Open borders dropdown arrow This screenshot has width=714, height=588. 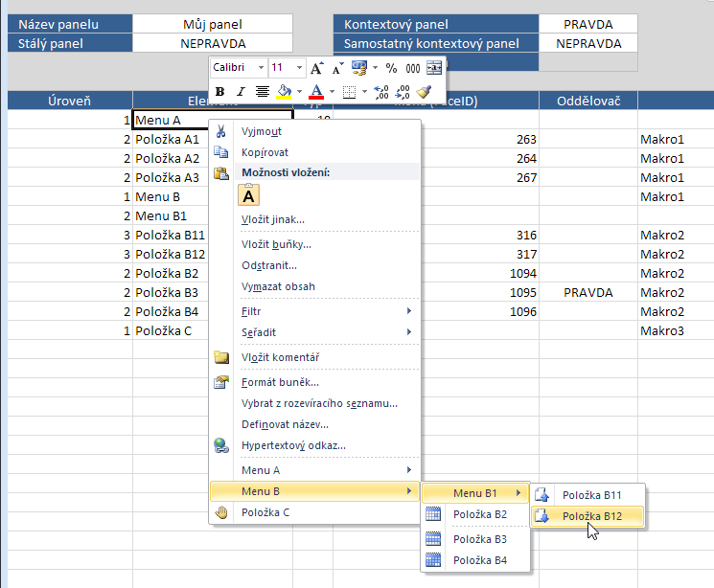coord(364,92)
